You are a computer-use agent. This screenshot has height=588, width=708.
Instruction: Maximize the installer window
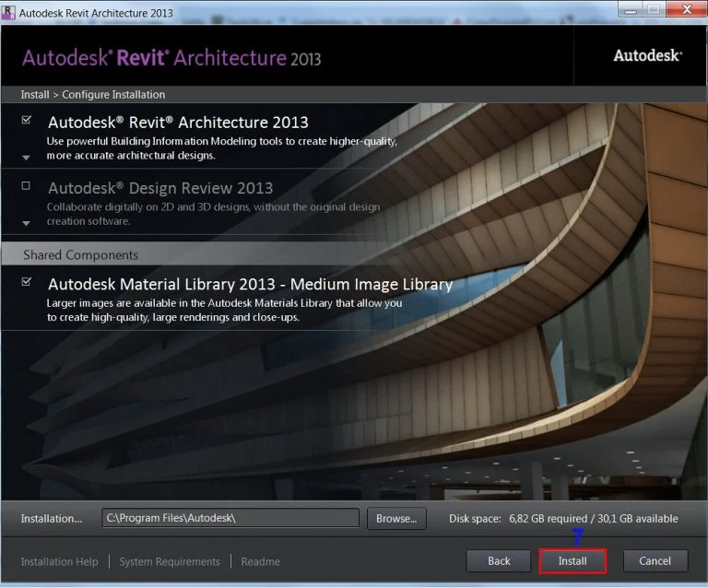652,9
